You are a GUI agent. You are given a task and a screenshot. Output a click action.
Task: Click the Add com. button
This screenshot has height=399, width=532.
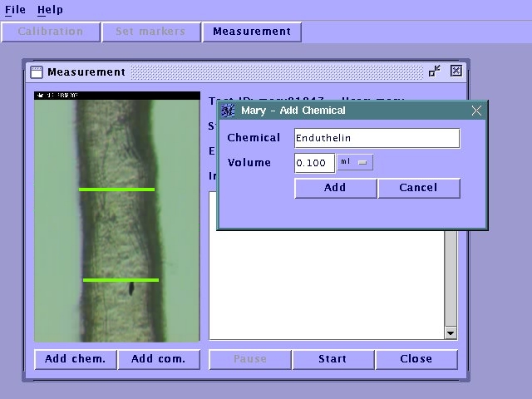[159, 359]
